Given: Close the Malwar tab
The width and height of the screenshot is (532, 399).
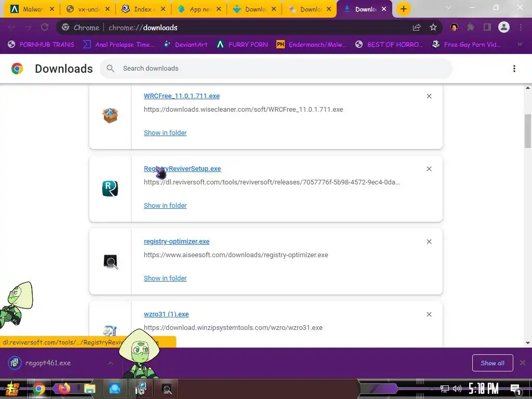Looking at the screenshot, I should point(52,9).
